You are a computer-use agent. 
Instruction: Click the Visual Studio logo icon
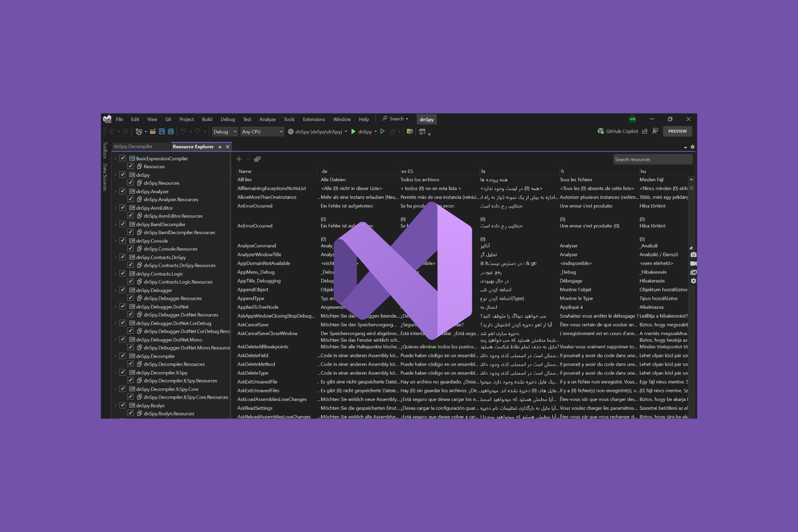(107, 119)
